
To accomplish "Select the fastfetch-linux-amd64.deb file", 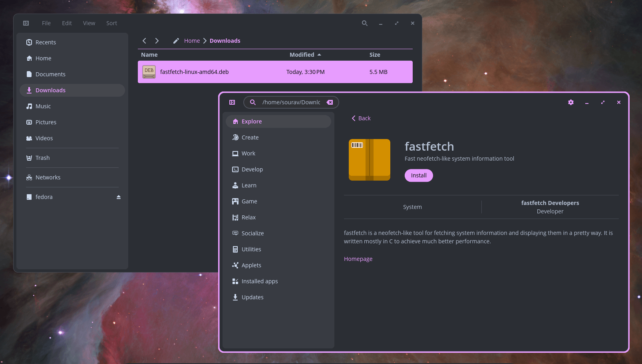I will (x=195, y=72).
